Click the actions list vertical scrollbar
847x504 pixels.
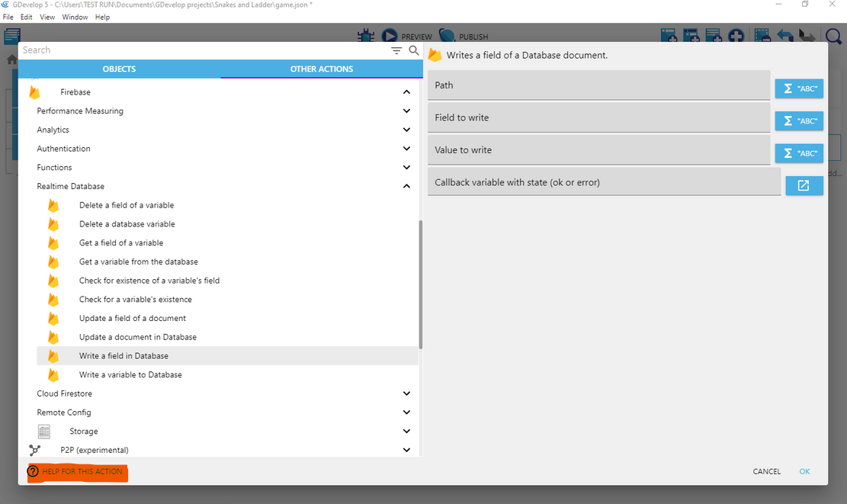[x=420, y=284]
